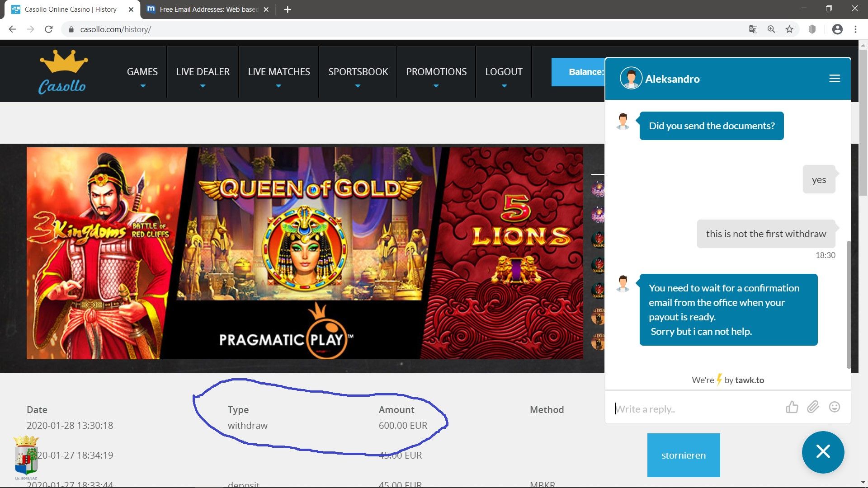Click the Method column header
The width and height of the screenshot is (868, 488).
click(x=547, y=410)
